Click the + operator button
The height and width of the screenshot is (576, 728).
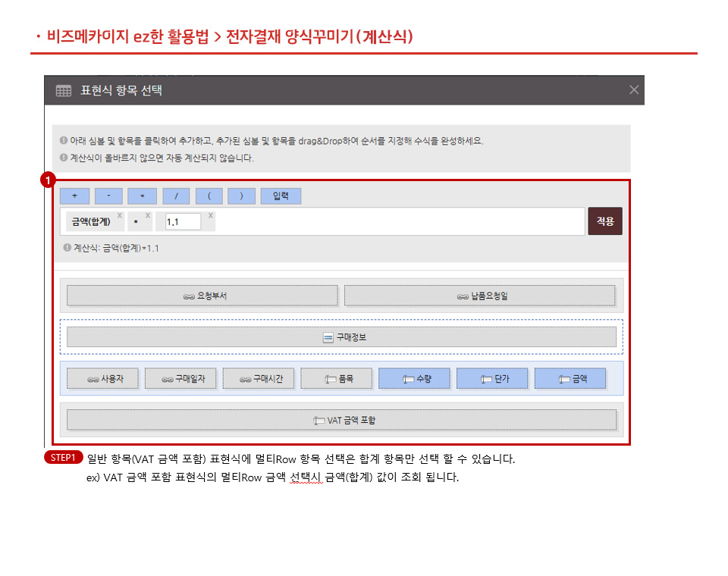tap(74, 196)
